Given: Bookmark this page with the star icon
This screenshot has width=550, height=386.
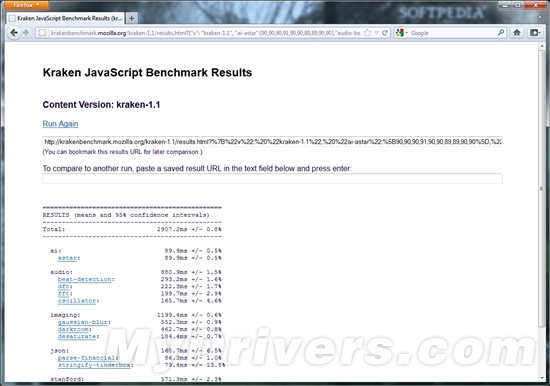Looking at the screenshot, I should (367, 33).
